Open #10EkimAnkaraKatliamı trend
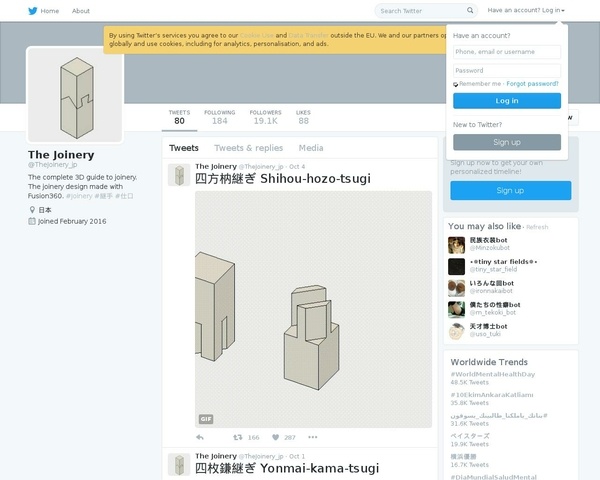600x480 pixels. [492, 395]
